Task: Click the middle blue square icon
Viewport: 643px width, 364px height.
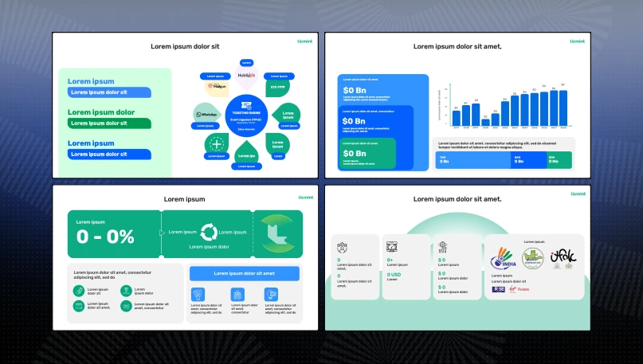Action: 237,294
